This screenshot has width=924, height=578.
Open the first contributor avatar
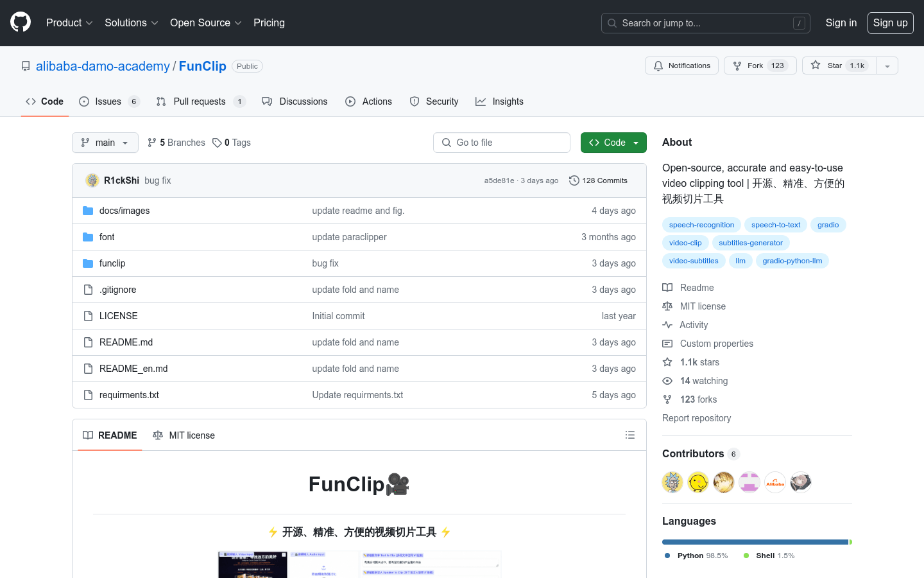[x=672, y=482]
